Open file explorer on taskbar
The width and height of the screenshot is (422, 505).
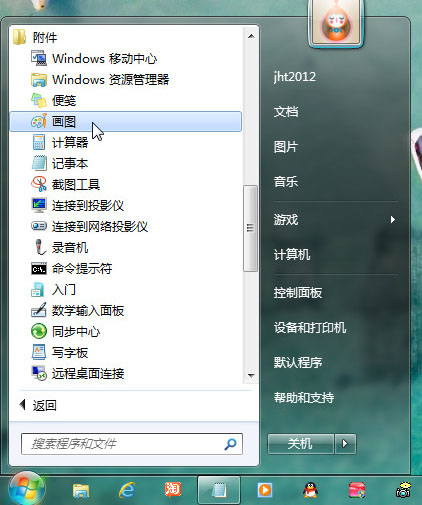[x=81, y=490]
